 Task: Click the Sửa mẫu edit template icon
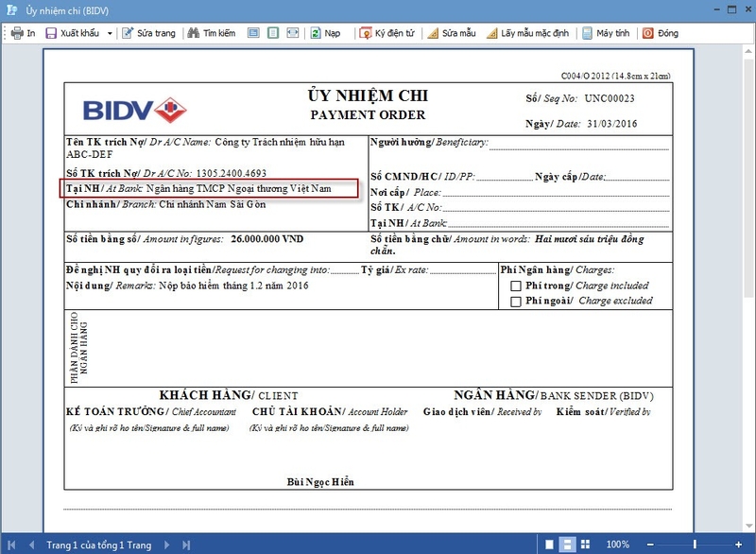pos(433,33)
